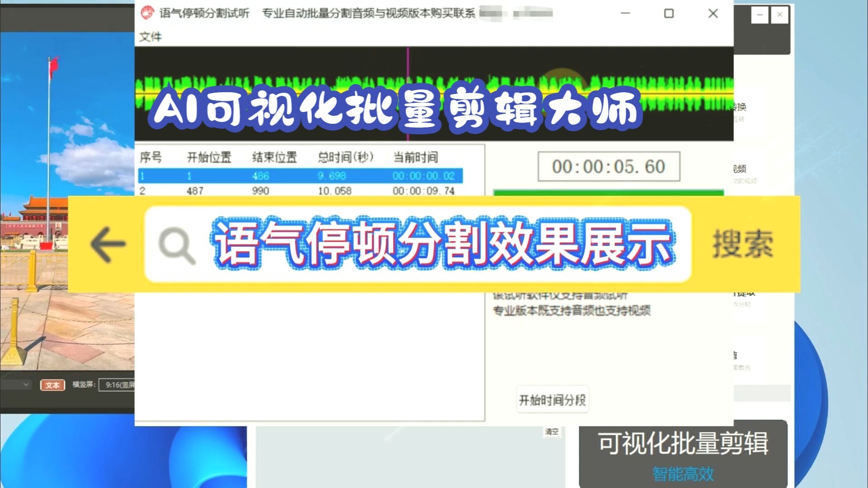Click the 清空 button in background window

tap(552, 432)
